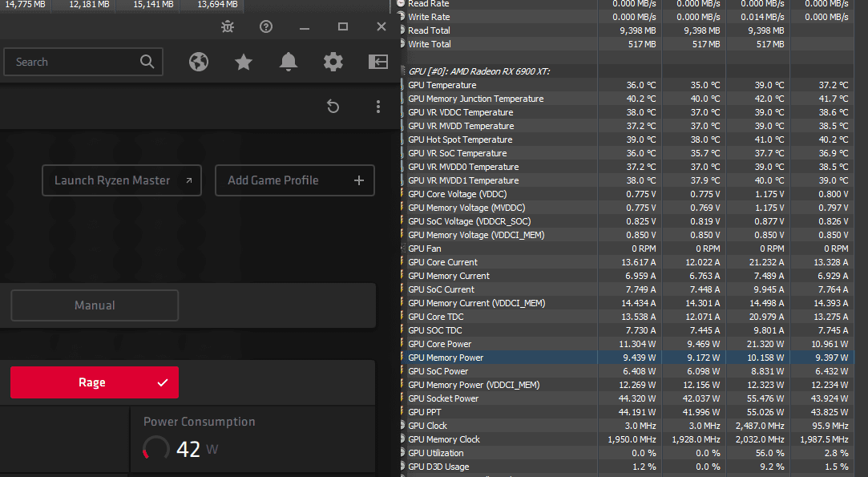Viewport: 868px width, 477px height.
Task: Select the GPU Fan row label
Action: point(425,249)
